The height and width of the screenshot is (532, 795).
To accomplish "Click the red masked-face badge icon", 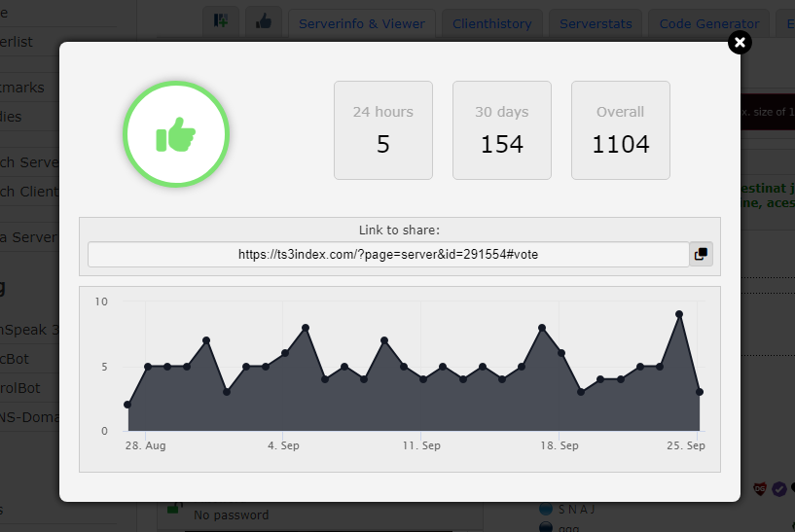I will 761,488.
